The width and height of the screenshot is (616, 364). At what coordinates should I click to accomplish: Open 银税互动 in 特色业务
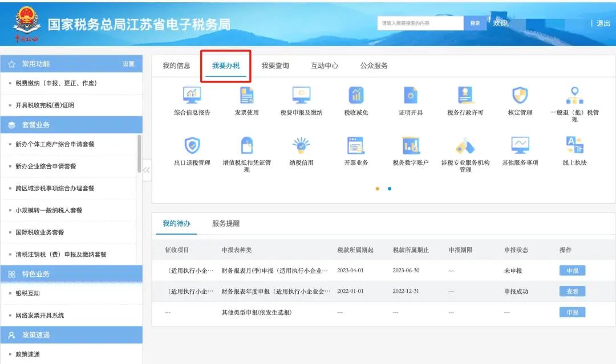[x=27, y=293]
